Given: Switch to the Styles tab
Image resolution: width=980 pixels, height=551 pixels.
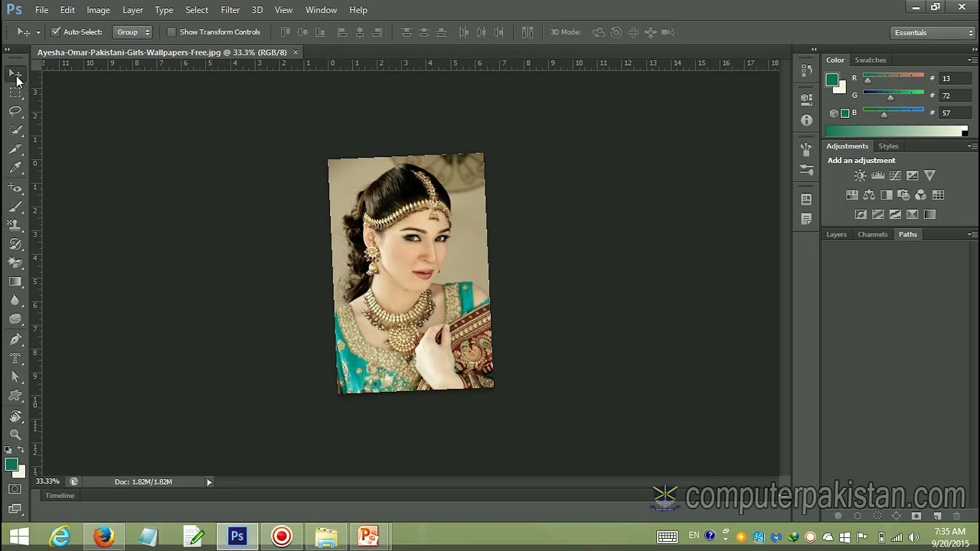Looking at the screenshot, I should (888, 146).
